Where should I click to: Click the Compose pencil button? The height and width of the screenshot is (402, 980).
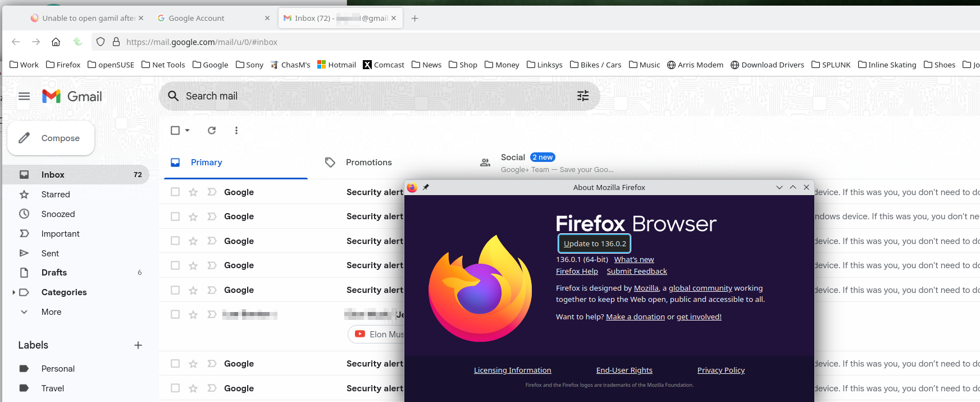[x=51, y=138]
